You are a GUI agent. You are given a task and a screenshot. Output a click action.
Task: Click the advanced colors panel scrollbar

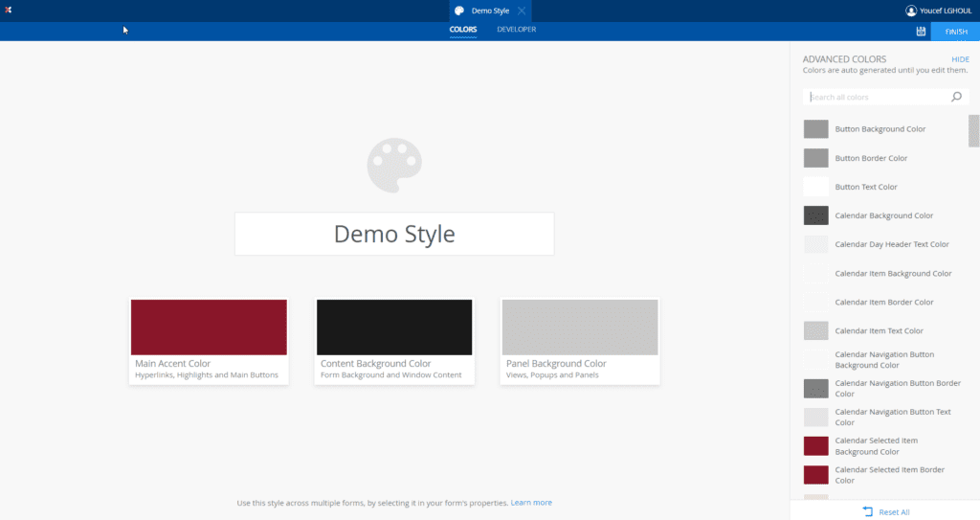(x=973, y=131)
